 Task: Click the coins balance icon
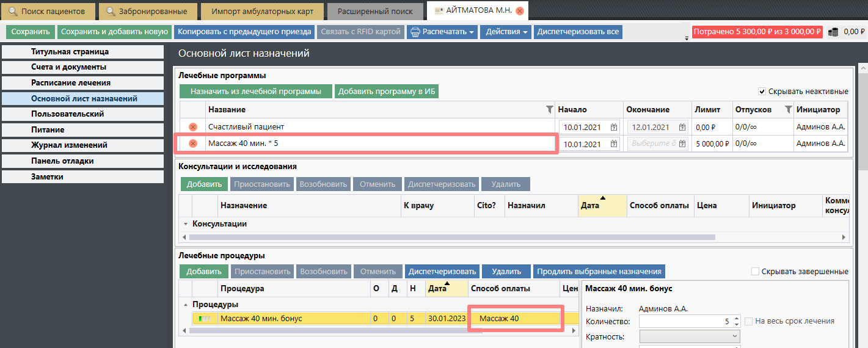coord(833,32)
